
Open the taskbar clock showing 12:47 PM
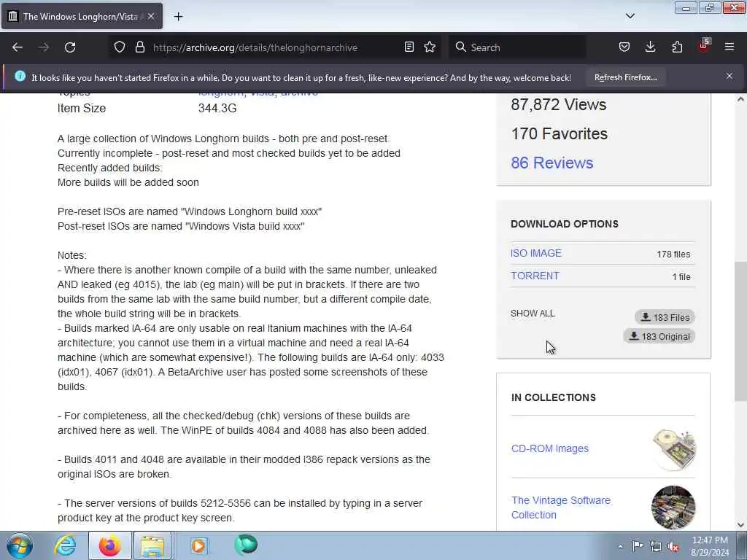[x=710, y=546]
